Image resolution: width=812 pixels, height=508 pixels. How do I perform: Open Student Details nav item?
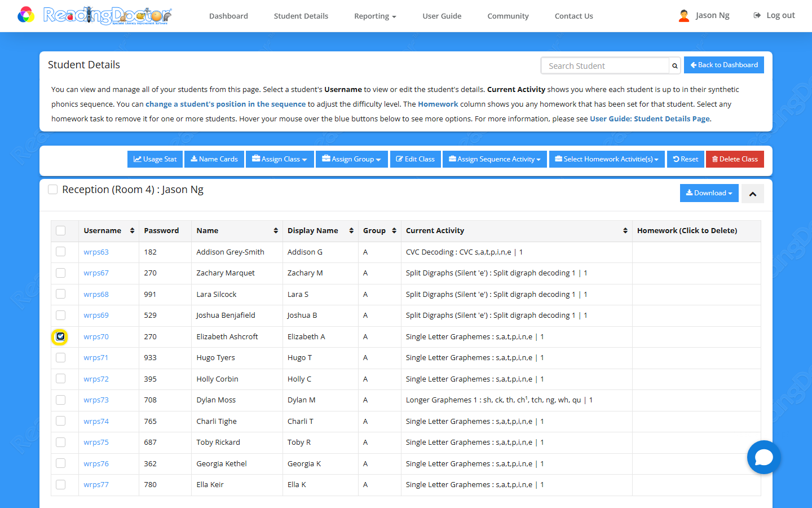301,16
